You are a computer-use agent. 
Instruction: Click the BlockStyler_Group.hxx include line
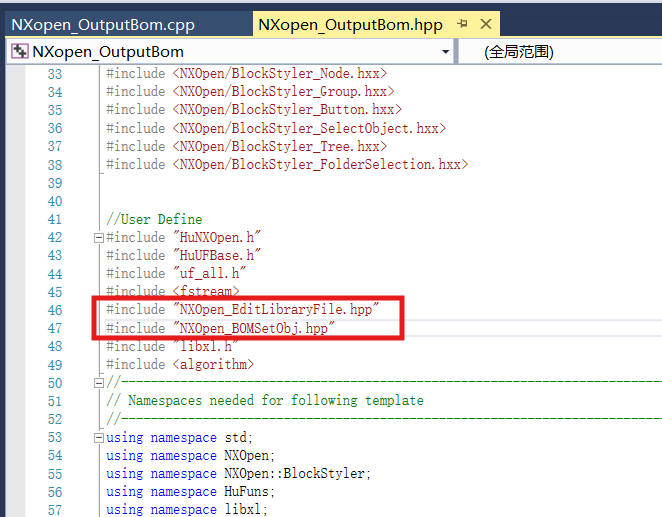[x=250, y=92]
